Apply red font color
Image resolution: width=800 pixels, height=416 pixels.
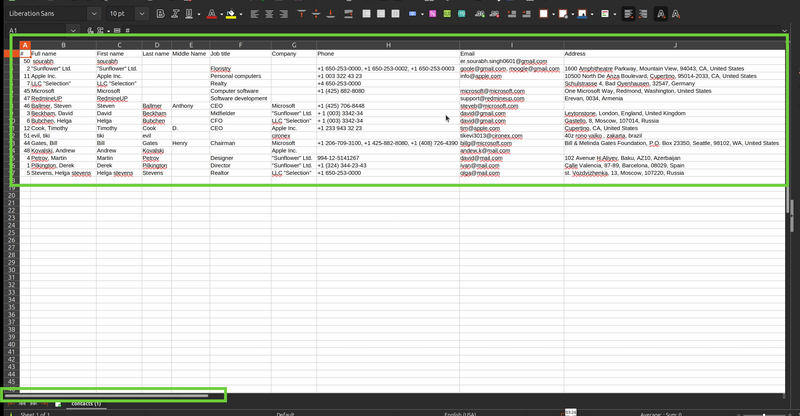[210, 14]
